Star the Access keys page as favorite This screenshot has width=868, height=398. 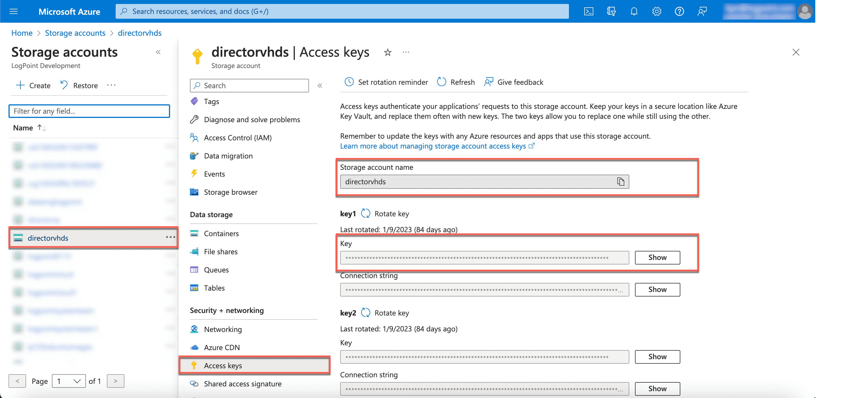[388, 52]
